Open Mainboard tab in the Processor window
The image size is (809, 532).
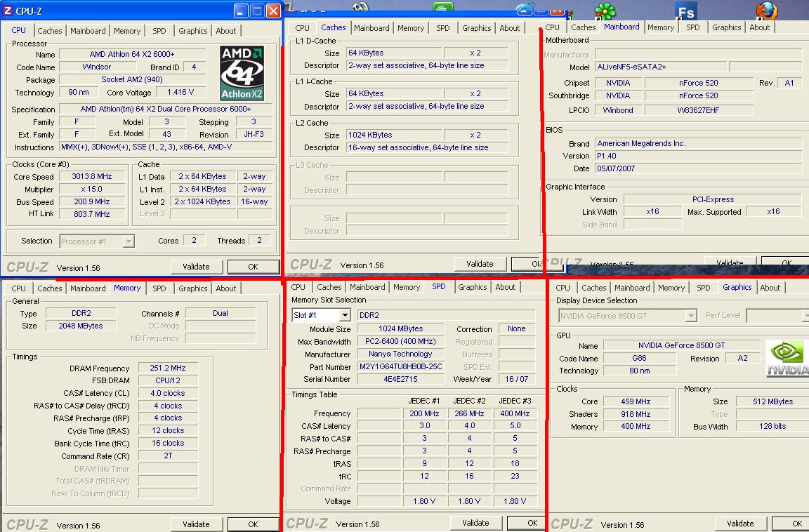(x=88, y=31)
